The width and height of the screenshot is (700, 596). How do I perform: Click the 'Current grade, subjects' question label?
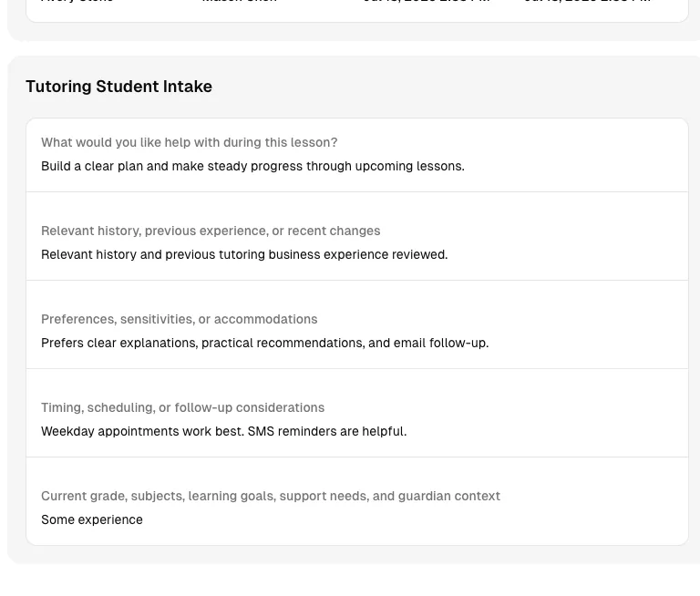click(271, 496)
